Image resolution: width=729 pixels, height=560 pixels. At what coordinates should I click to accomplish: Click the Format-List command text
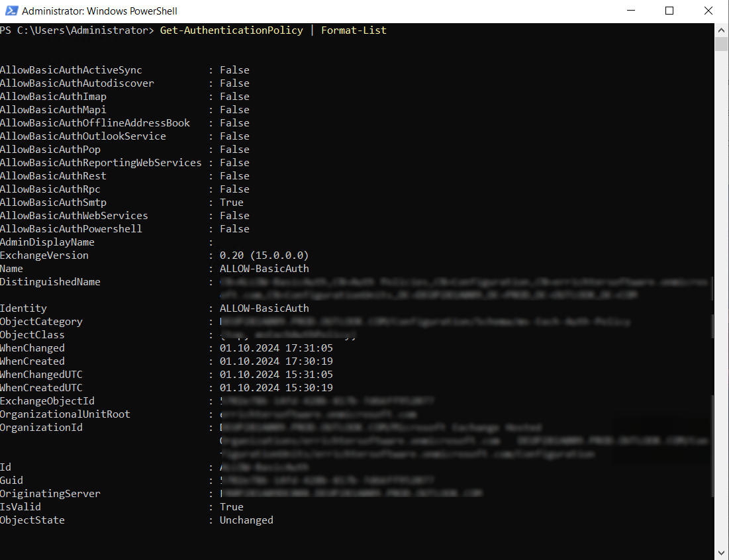click(354, 30)
